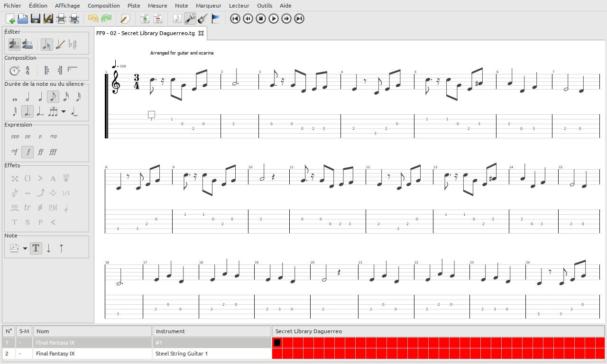Viewport: 607px width, 364px height.
Task: Open markers with the blue flag icon
Action: [x=215, y=18]
